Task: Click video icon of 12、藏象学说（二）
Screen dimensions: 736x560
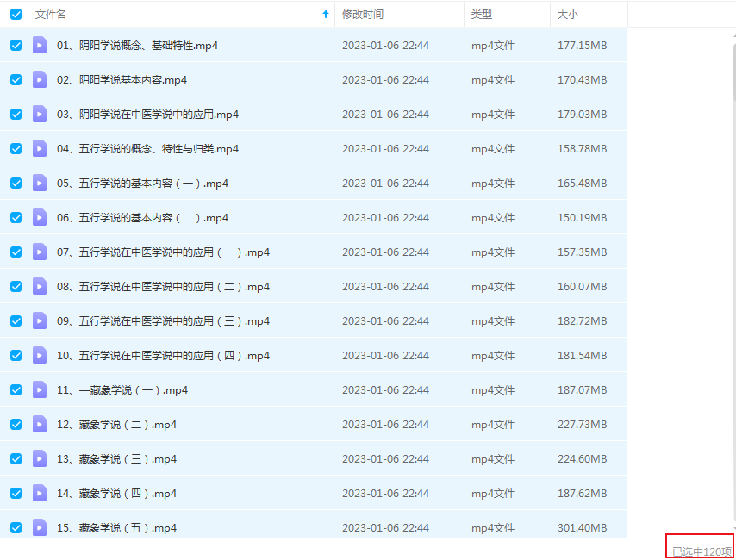Action: point(40,425)
